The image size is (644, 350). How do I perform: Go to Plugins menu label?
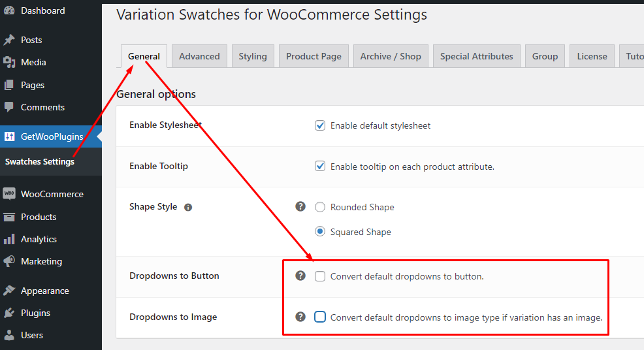click(35, 313)
